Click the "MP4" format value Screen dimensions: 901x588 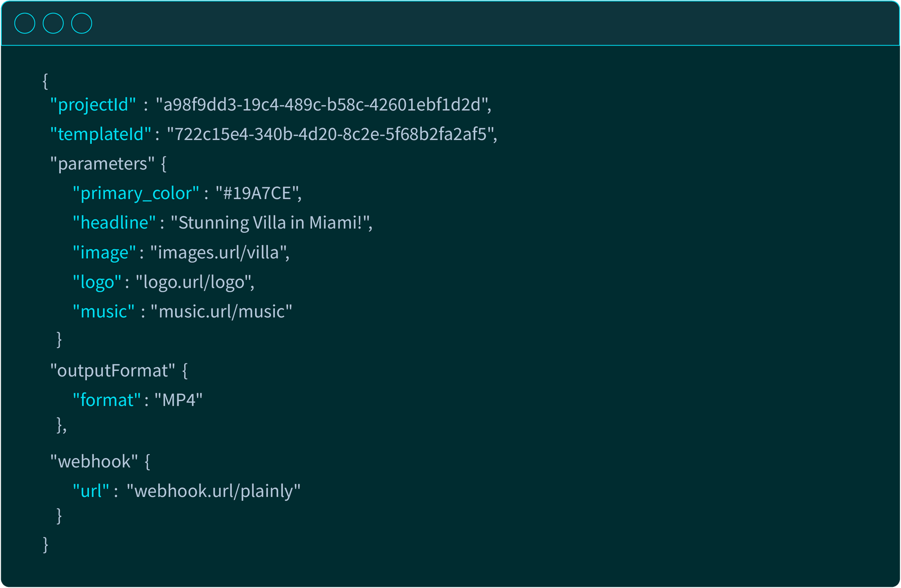point(179,400)
